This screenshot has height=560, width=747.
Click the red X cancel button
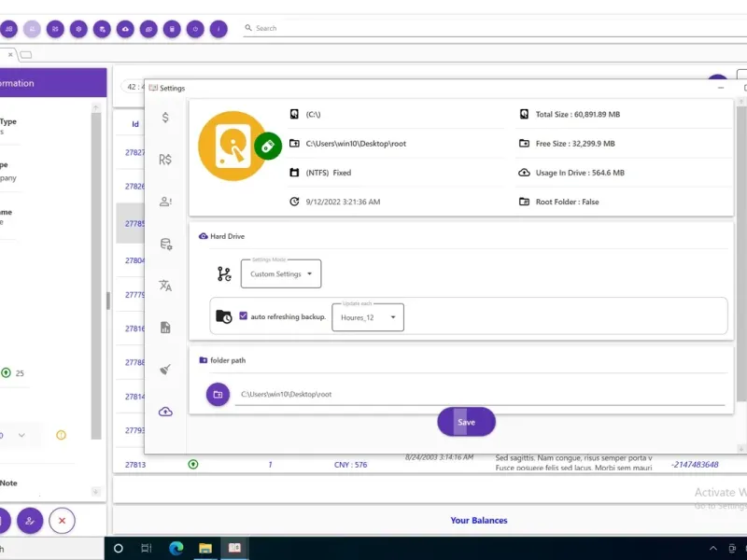tap(62, 521)
